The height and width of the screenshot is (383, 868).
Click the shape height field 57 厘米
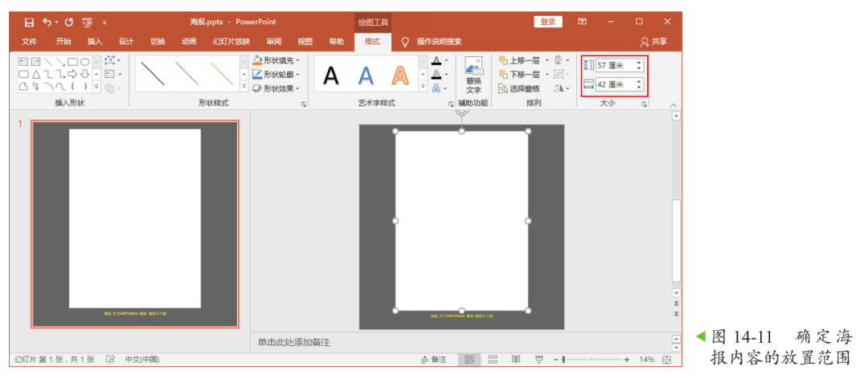pos(619,65)
